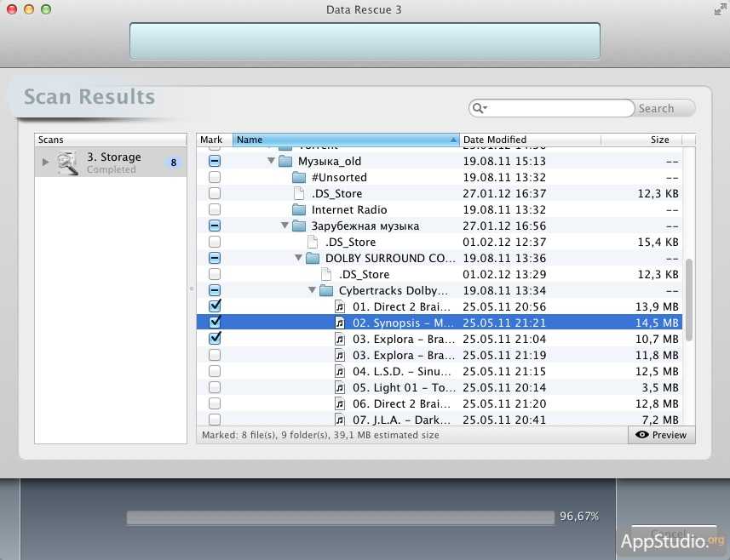Image resolution: width=730 pixels, height=560 pixels.
Task: Collapse the Cybertracks Dolby folder
Action: point(312,291)
